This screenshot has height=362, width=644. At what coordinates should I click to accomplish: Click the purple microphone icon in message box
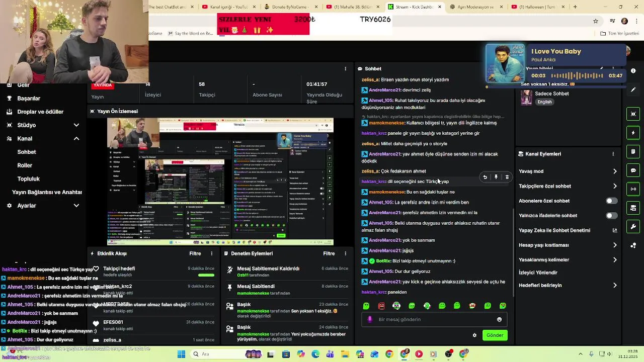370,319
